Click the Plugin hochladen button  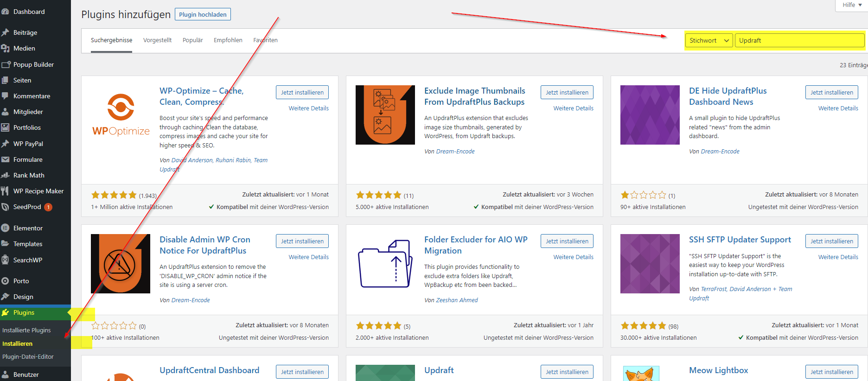(203, 14)
